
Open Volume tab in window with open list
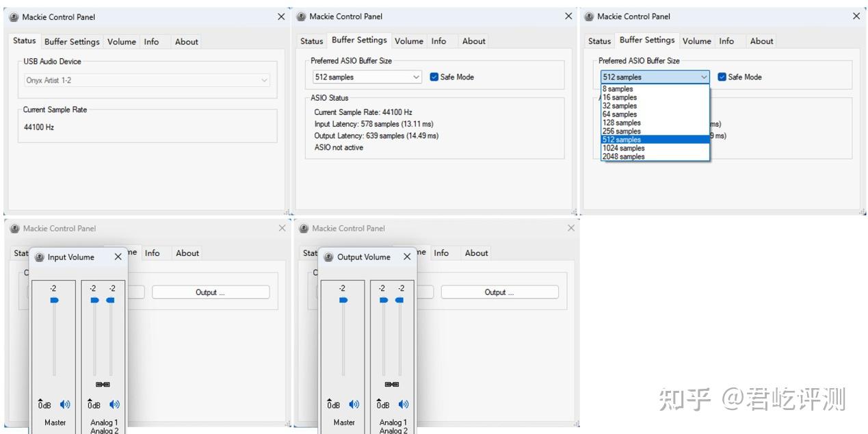point(697,41)
